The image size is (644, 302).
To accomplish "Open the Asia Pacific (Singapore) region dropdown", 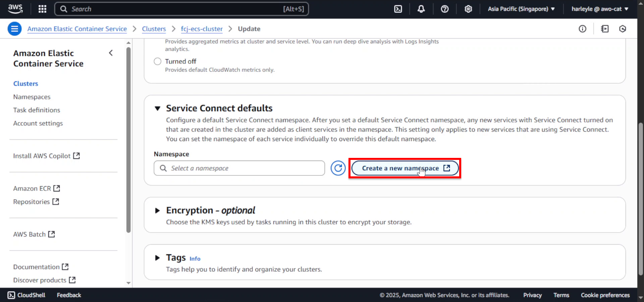I will [x=521, y=9].
